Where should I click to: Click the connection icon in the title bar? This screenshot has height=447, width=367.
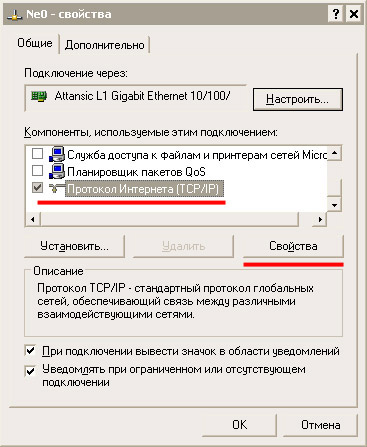coord(14,15)
